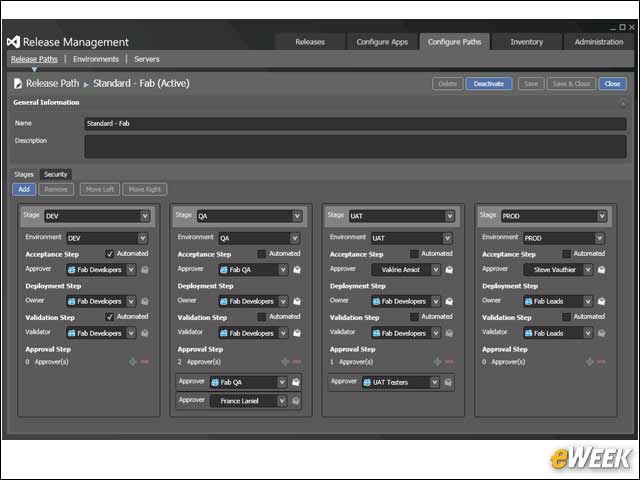Click the email icon beside UAT Deployment Owner

[449, 301]
